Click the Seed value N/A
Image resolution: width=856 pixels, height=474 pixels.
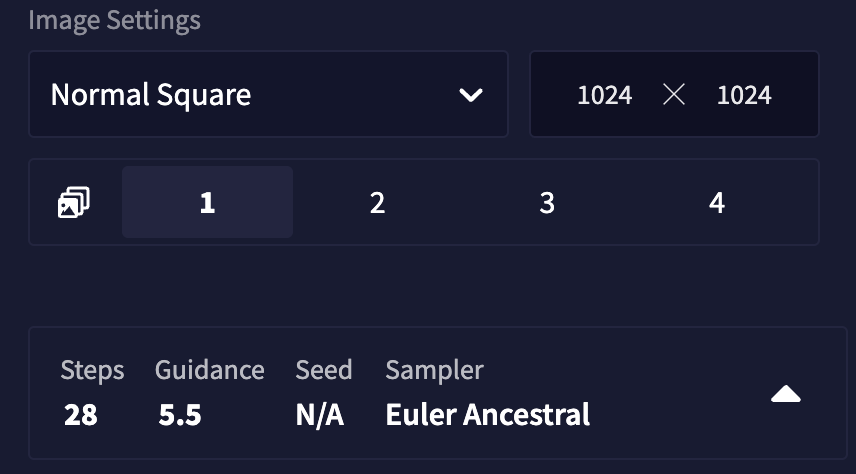coord(320,414)
